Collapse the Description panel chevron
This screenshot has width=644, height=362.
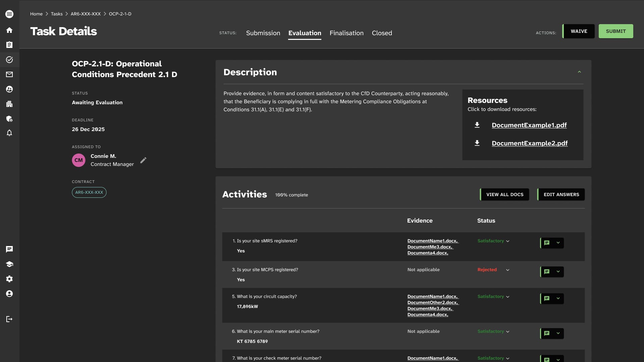(579, 72)
